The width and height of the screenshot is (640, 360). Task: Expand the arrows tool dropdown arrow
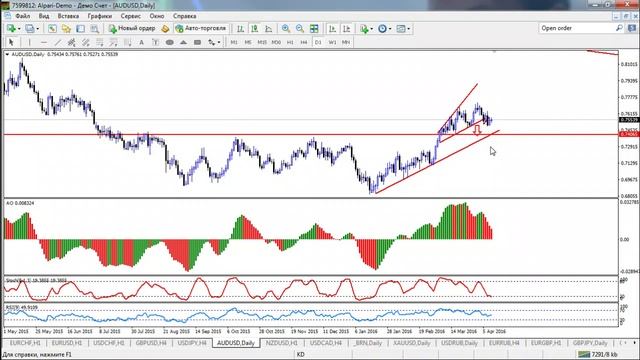click(x=219, y=42)
